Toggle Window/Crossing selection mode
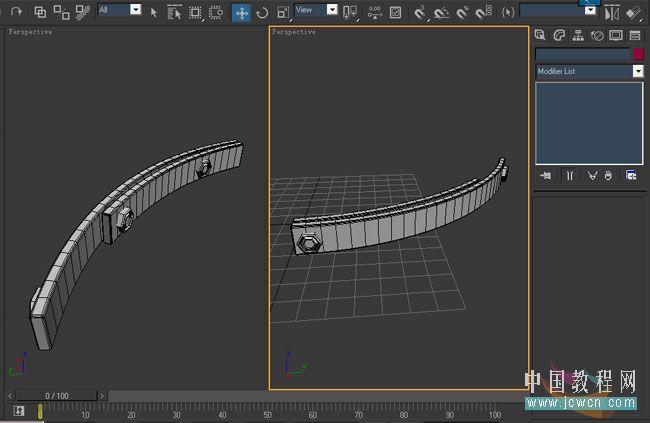Image resolution: width=650 pixels, height=423 pixels. [x=216, y=12]
